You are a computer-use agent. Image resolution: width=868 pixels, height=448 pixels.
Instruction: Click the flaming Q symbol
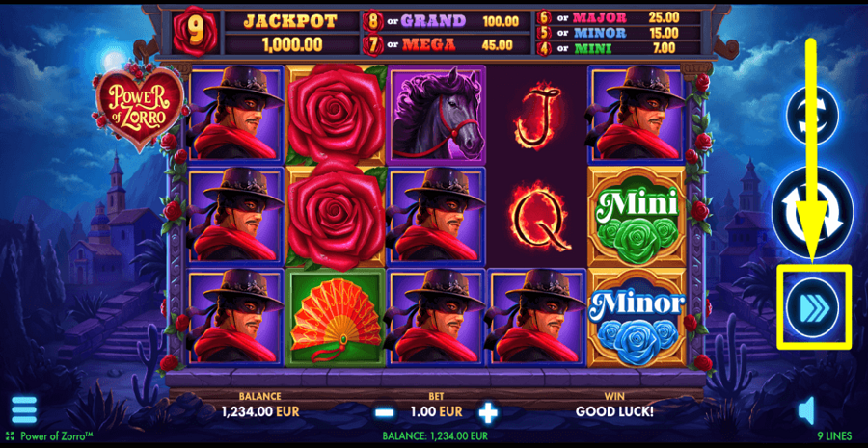(x=538, y=216)
